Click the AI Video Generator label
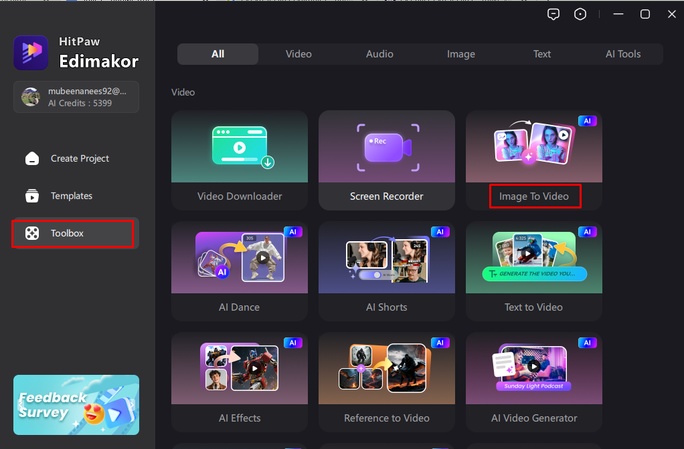 pyautogui.click(x=534, y=418)
